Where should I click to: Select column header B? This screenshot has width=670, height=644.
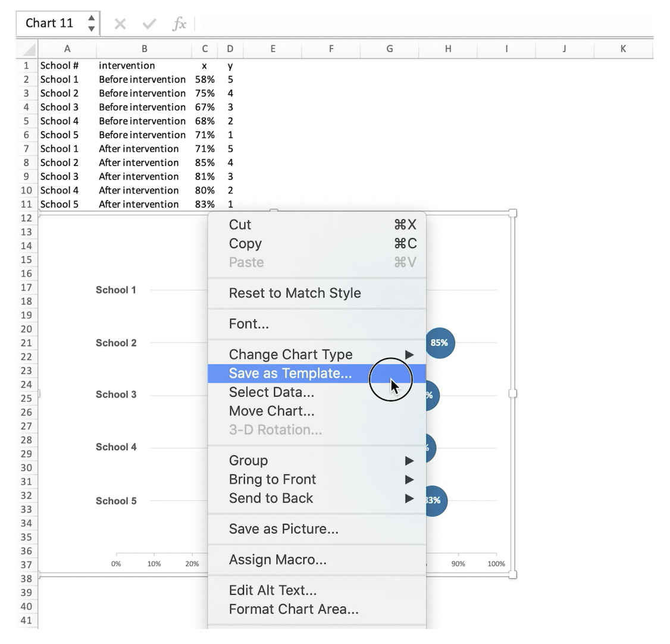tap(144, 49)
